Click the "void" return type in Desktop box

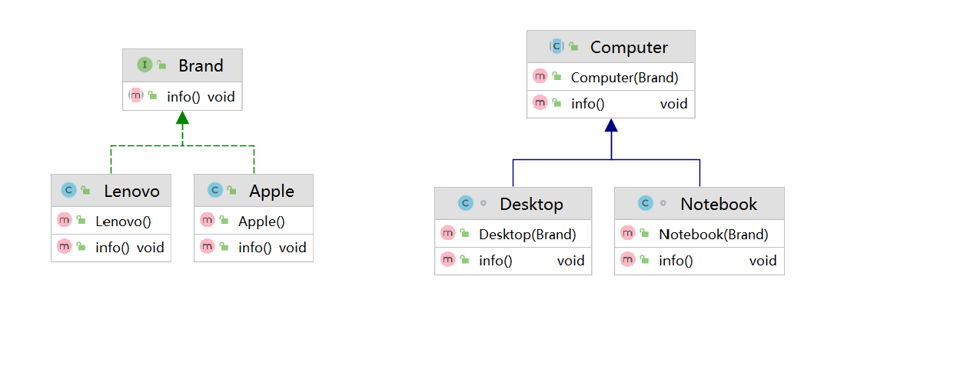coord(571,261)
